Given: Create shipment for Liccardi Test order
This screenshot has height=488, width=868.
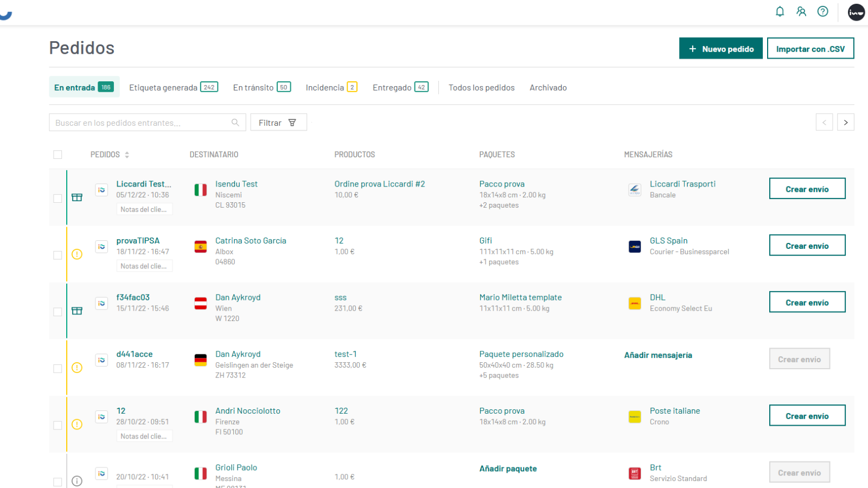Looking at the screenshot, I should click(807, 189).
